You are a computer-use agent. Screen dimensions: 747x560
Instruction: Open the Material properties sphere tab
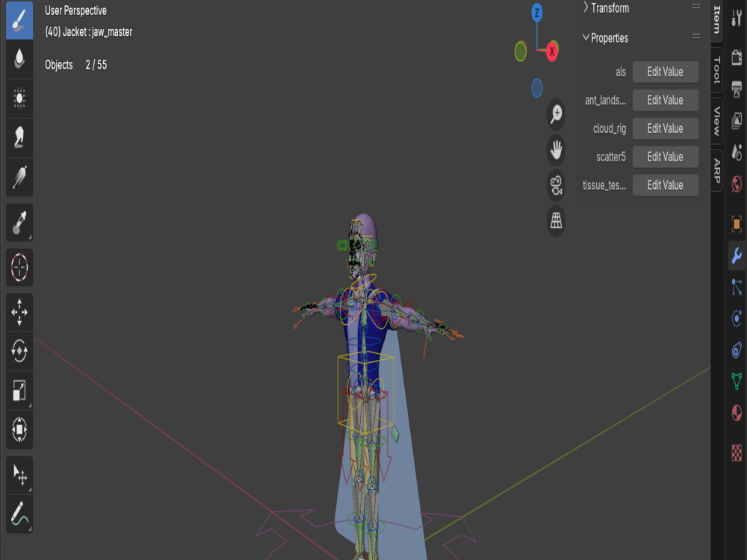click(x=737, y=412)
